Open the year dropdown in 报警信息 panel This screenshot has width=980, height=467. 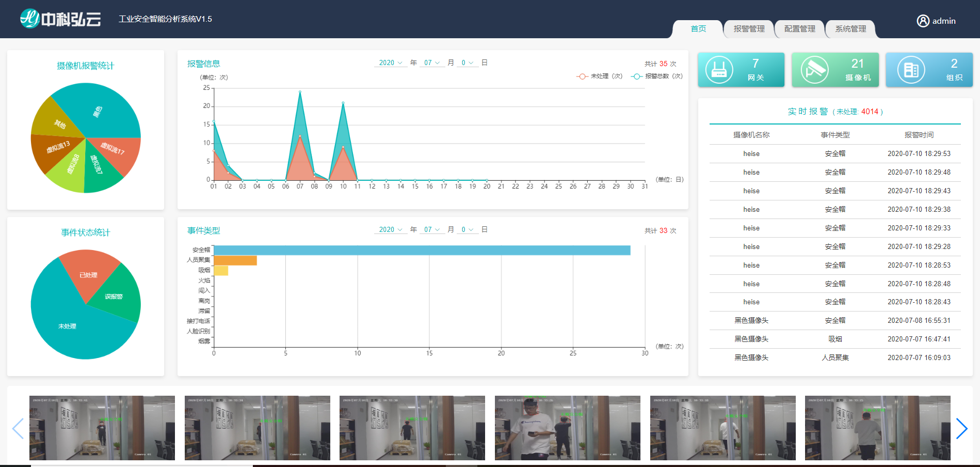pos(390,63)
